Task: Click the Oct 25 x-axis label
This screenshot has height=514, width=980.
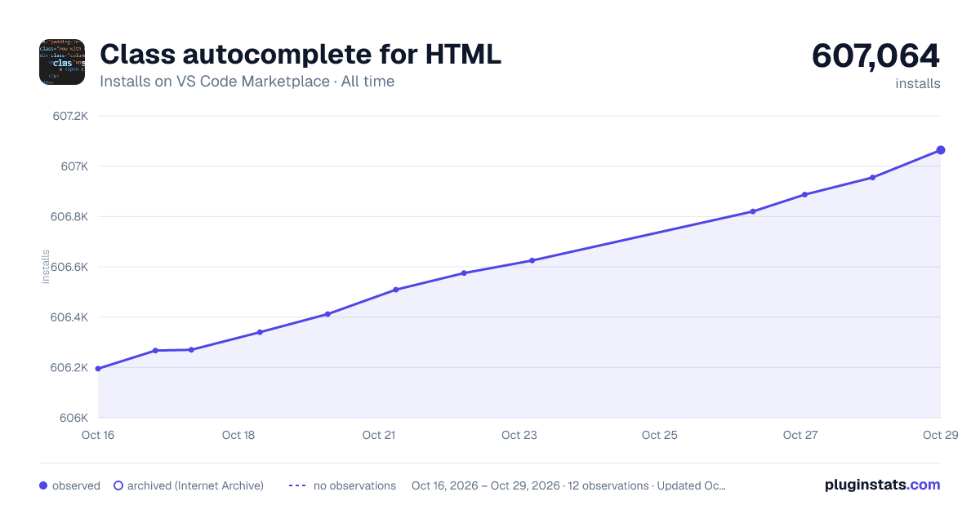Action: tap(660, 435)
